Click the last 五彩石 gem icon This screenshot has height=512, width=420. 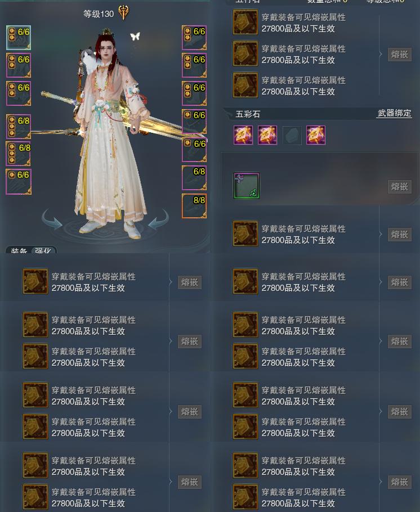coord(316,135)
